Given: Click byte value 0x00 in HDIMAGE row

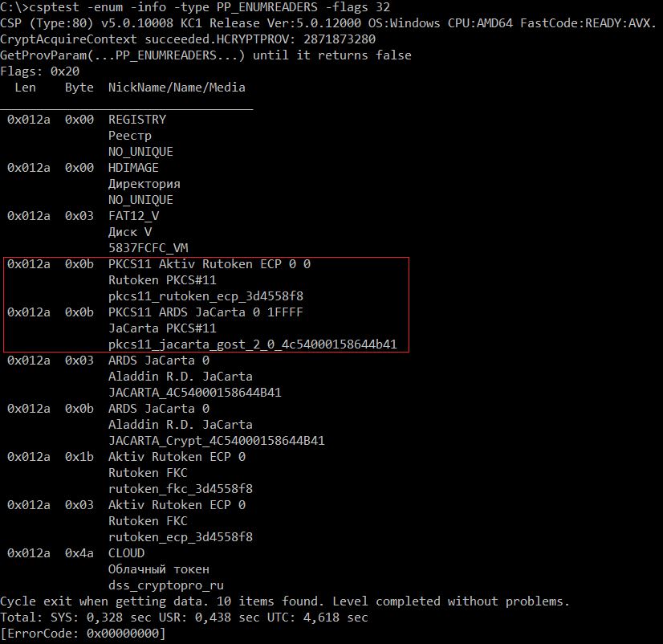Looking at the screenshot, I should pyautogui.click(x=79, y=168).
